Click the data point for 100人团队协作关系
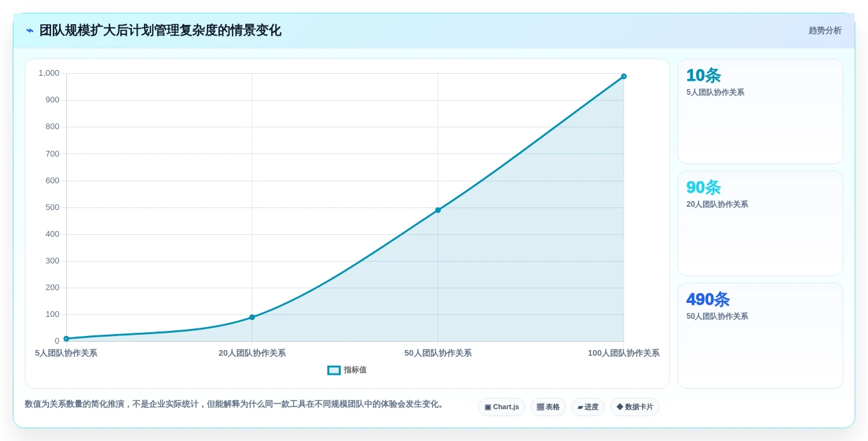 coord(623,76)
